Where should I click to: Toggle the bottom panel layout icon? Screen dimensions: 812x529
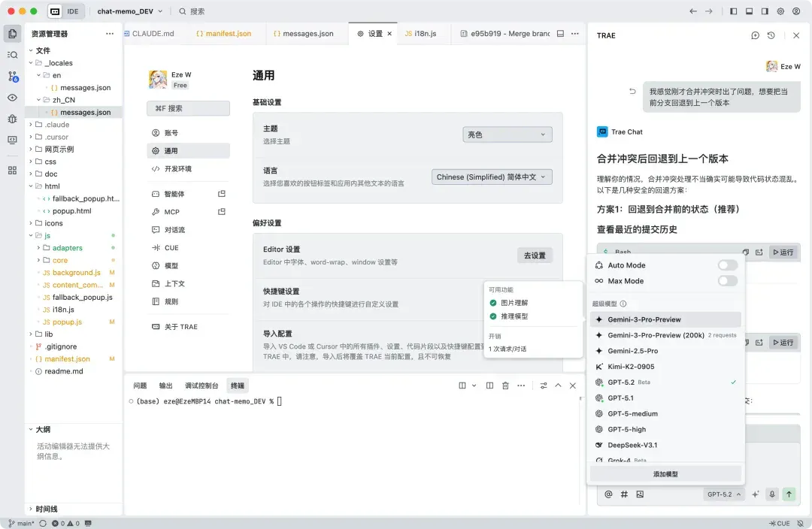pos(749,11)
